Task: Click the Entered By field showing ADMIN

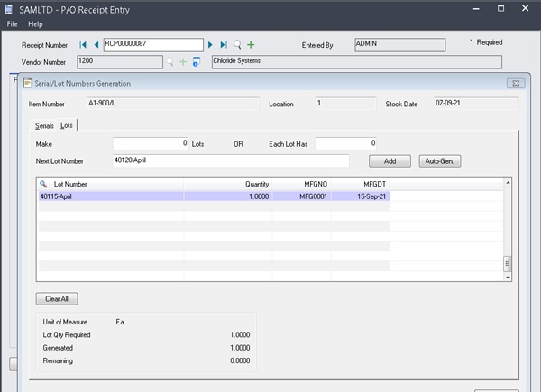Action: pyautogui.click(x=399, y=45)
